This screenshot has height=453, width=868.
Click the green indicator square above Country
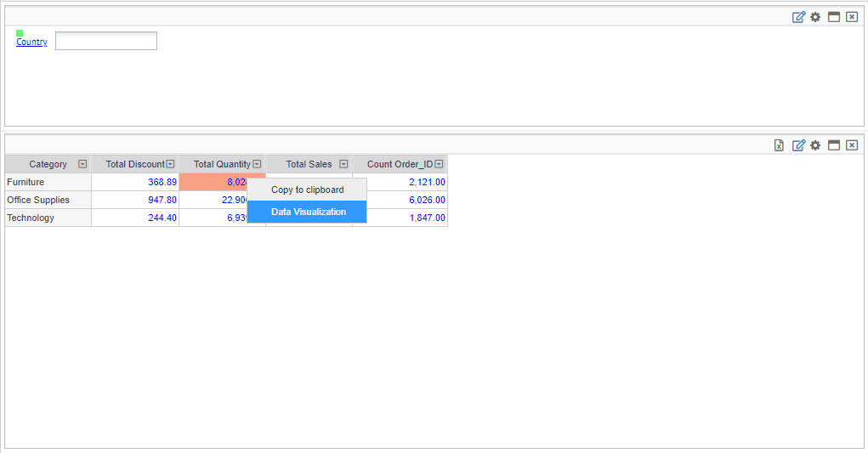pyautogui.click(x=20, y=33)
